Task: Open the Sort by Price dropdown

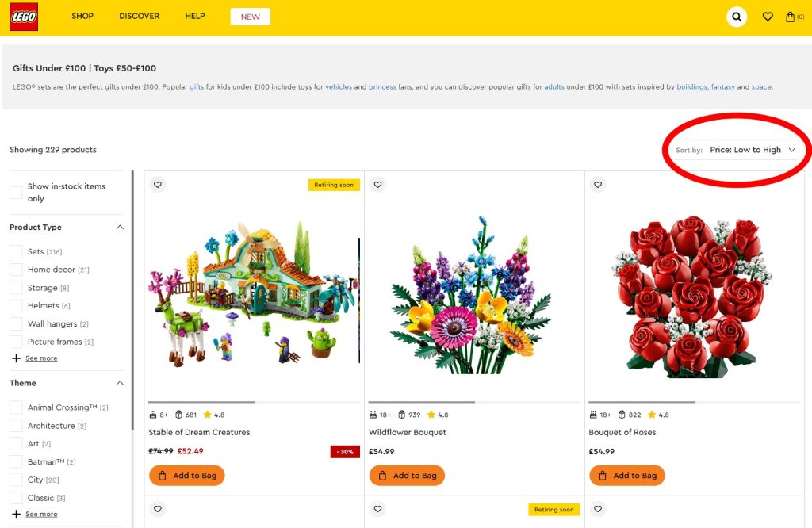Action: click(752, 150)
